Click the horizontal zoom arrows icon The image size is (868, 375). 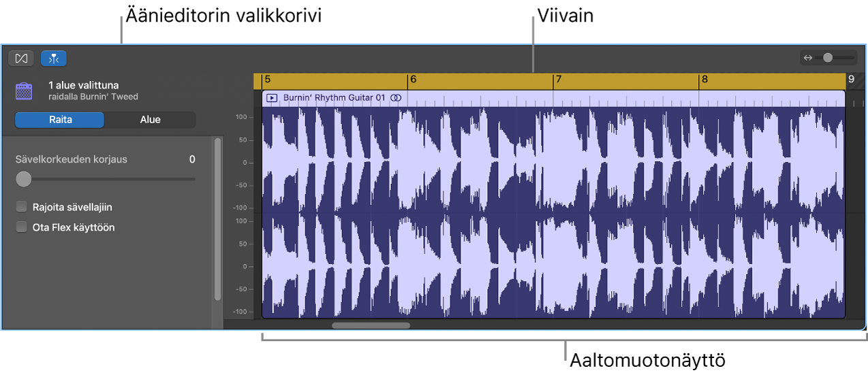tap(808, 58)
